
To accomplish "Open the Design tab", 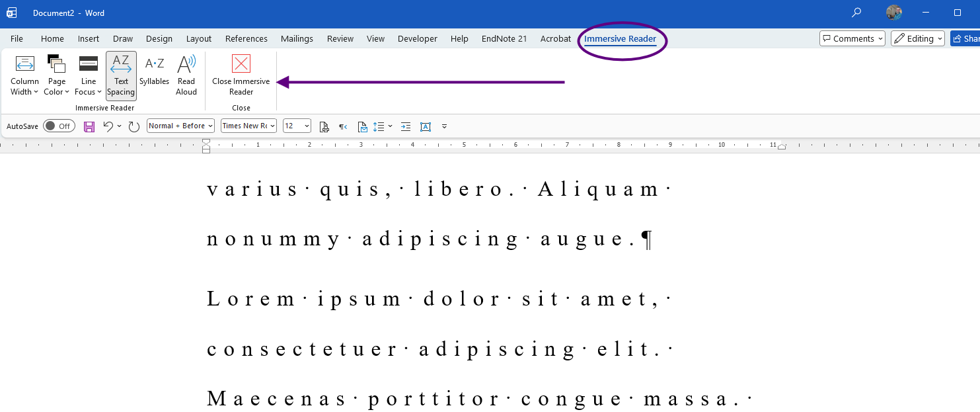I will pyautogui.click(x=159, y=38).
